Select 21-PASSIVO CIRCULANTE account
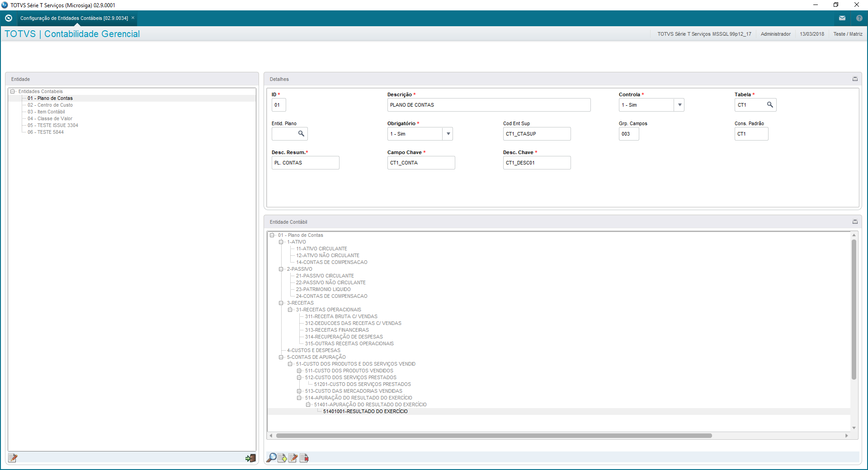The height and width of the screenshot is (470, 868). coord(325,276)
